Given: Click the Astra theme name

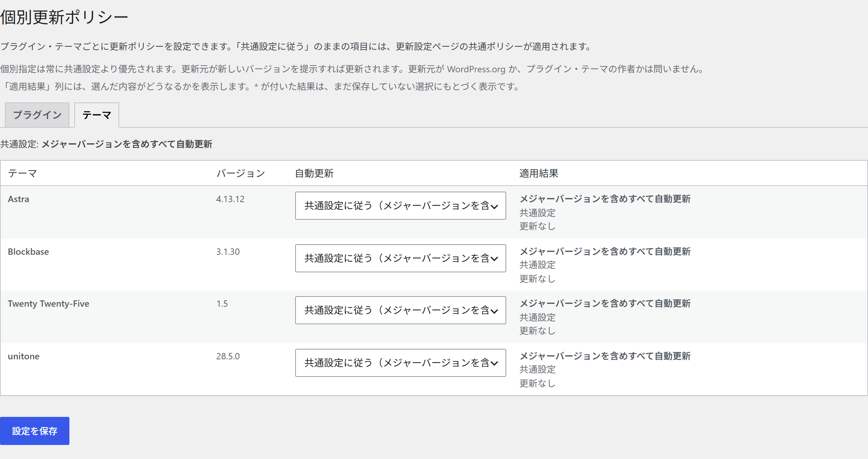Looking at the screenshot, I should click(x=19, y=199).
